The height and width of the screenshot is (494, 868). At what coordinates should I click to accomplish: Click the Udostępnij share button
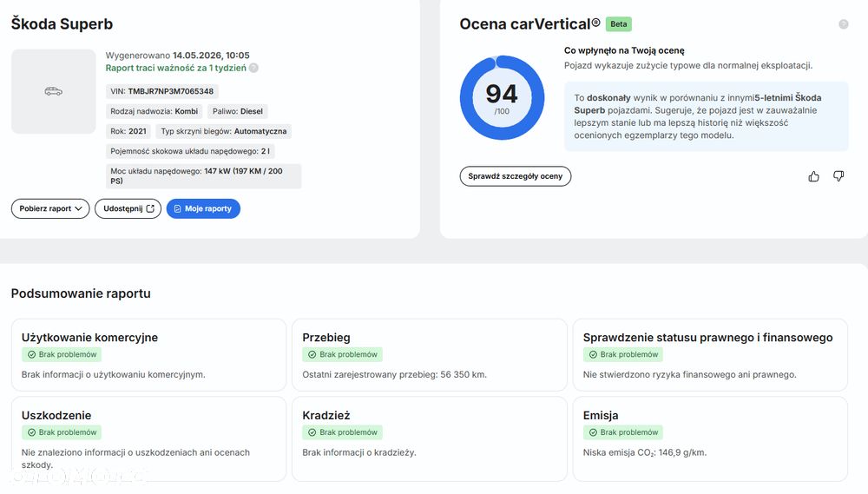click(128, 208)
